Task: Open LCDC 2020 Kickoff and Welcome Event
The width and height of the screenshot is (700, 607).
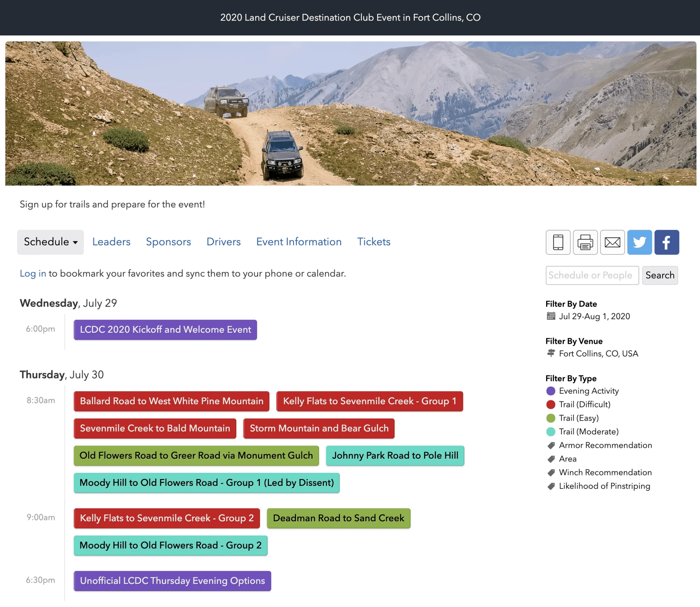Action: pos(165,330)
